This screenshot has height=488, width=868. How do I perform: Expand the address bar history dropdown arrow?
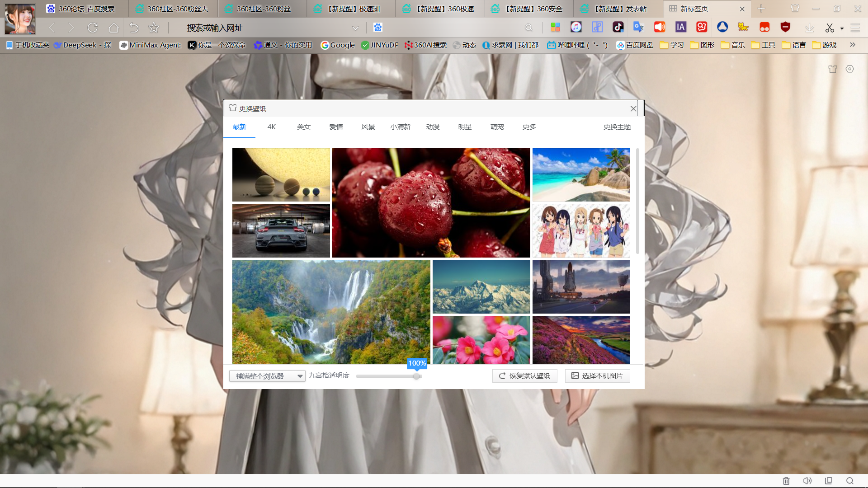tap(355, 28)
